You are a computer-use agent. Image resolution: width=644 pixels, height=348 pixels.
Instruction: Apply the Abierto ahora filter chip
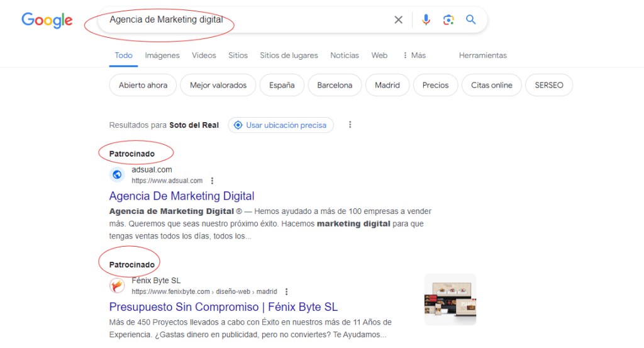pos(143,85)
